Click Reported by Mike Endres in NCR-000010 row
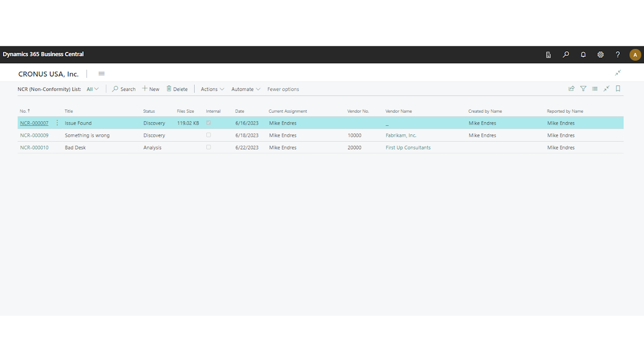 coord(561,148)
